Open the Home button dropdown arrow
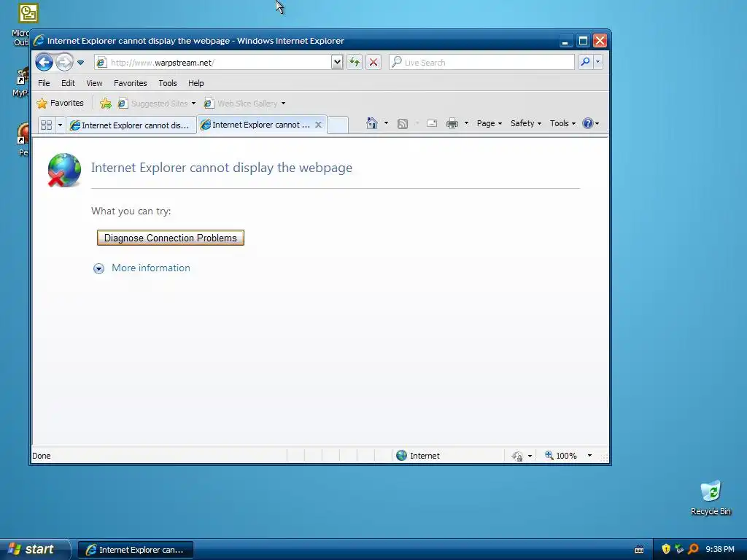This screenshot has width=747, height=560. pos(386,123)
